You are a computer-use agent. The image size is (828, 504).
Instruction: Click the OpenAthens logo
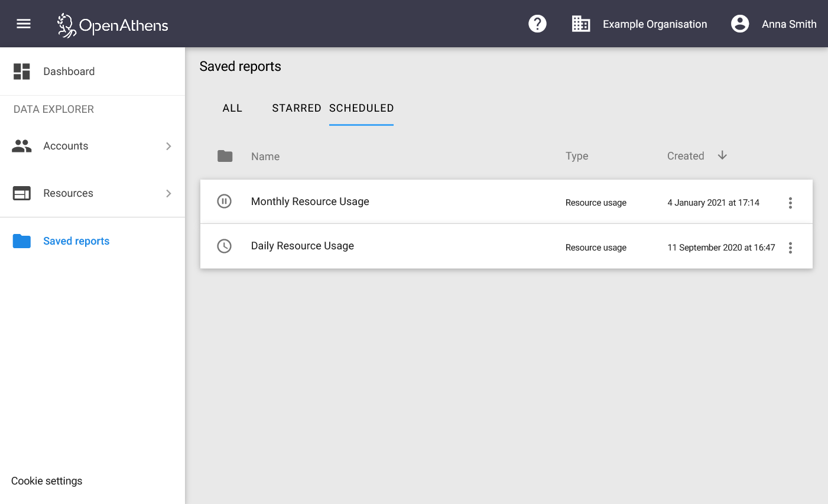click(x=112, y=25)
